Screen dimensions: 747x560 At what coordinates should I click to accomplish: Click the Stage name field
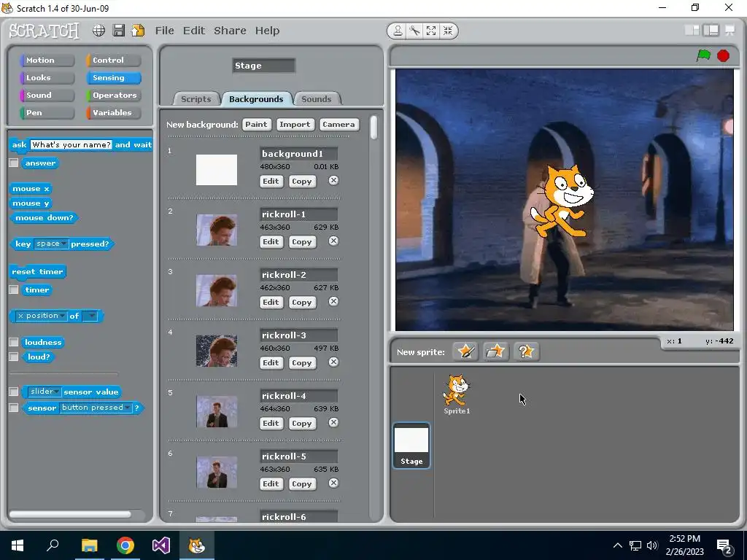[x=263, y=66]
